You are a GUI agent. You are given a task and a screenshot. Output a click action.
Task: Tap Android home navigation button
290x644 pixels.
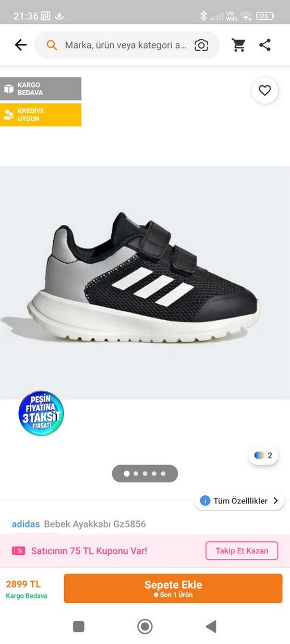point(145,626)
